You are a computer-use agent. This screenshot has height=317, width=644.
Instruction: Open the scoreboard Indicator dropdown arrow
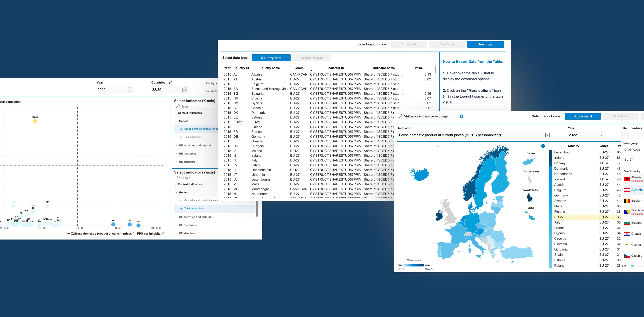547,135
